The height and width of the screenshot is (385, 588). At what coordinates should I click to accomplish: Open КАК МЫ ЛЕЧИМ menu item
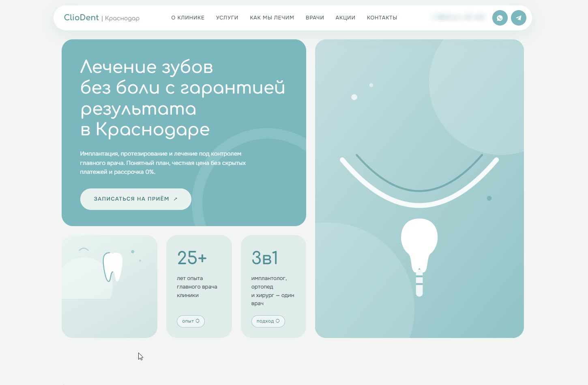(x=272, y=18)
